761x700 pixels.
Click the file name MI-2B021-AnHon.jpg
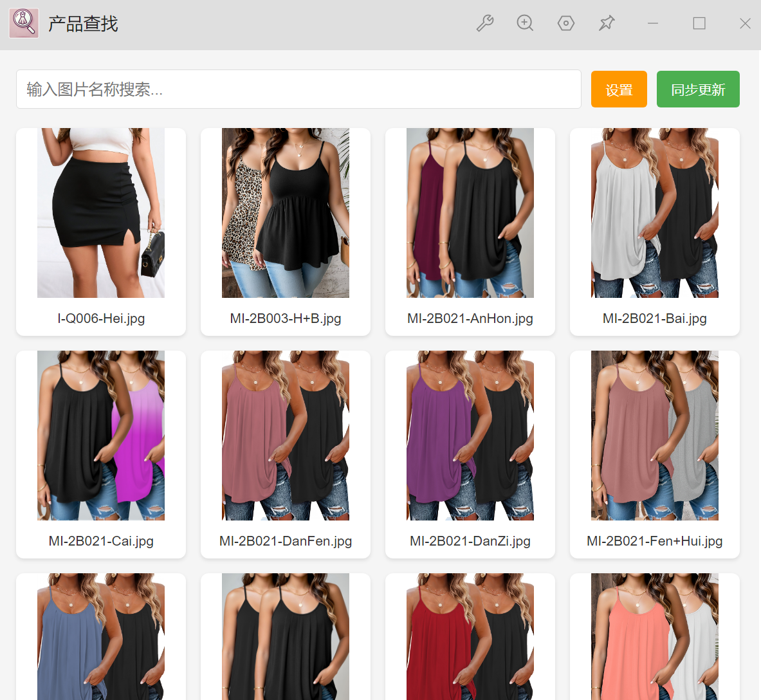(470, 318)
